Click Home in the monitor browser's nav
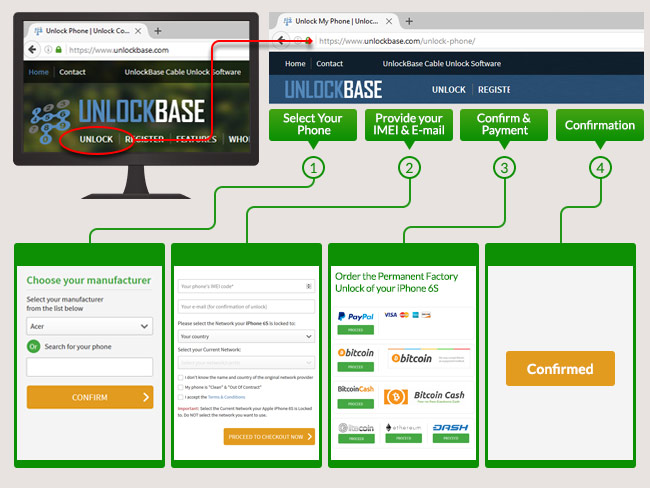The image size is (650, 488). click(x=39, y=72)
